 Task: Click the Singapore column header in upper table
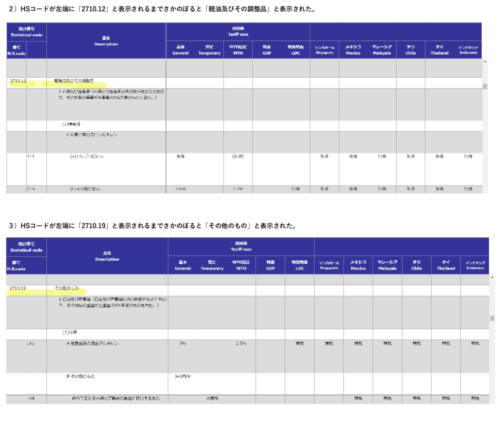pyautogui.click(x=324, y=50)
